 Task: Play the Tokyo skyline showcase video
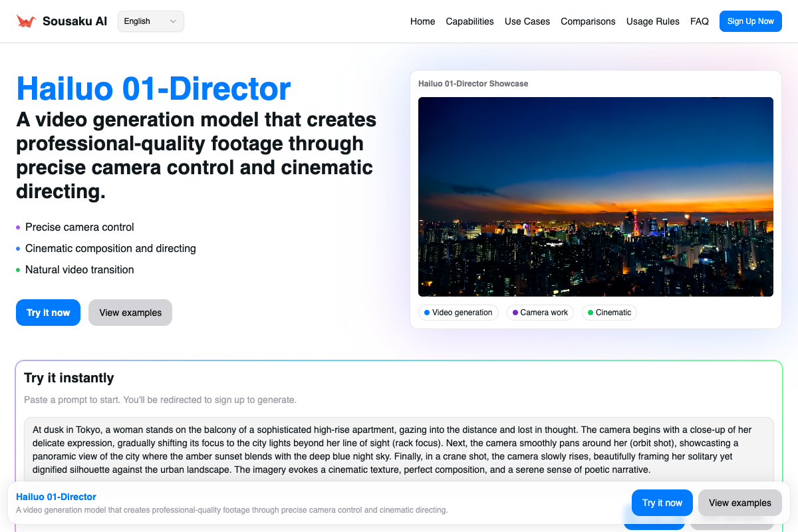(595, 197)
